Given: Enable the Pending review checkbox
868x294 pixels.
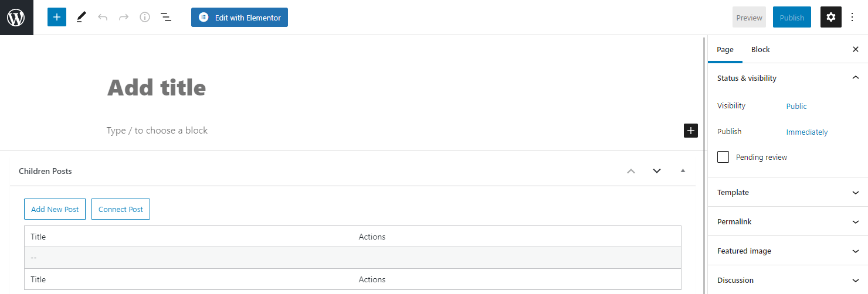Looking at the screenshot, I should (x=724, y=157).
